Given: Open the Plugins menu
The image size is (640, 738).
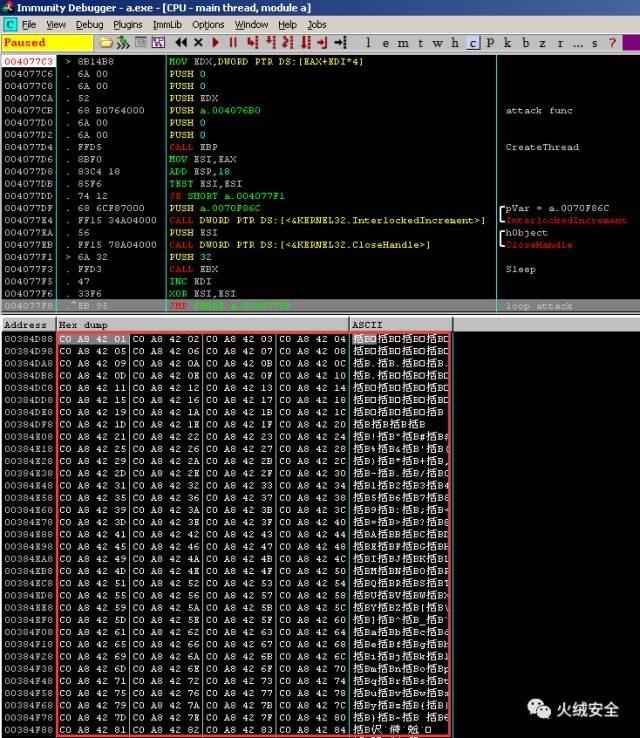Looking at the screenshot, I should (x=128, y=24).
